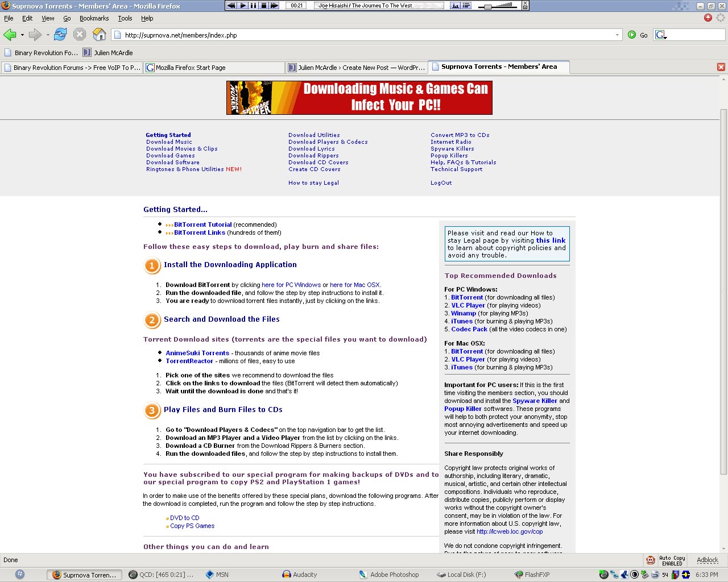Image resolution: width=728 pixels, height=582 pixels.
Task: Click the Download Music link
Action: 169,142
